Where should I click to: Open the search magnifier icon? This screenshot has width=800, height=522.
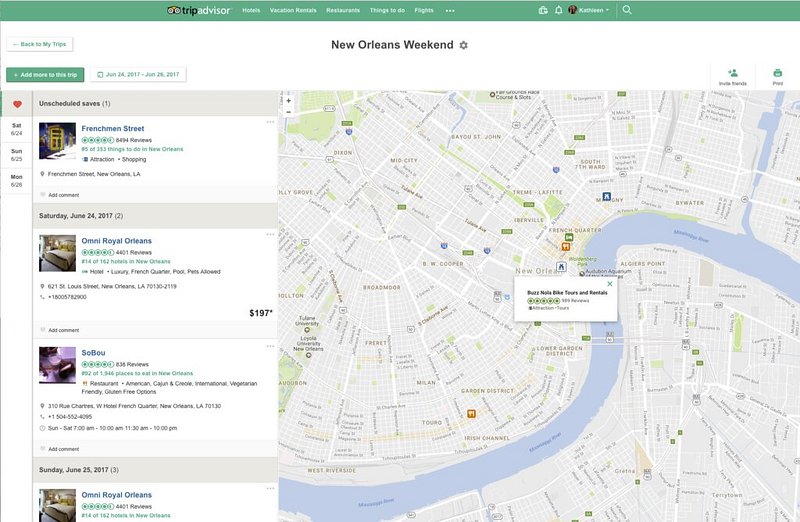[627, 10]
